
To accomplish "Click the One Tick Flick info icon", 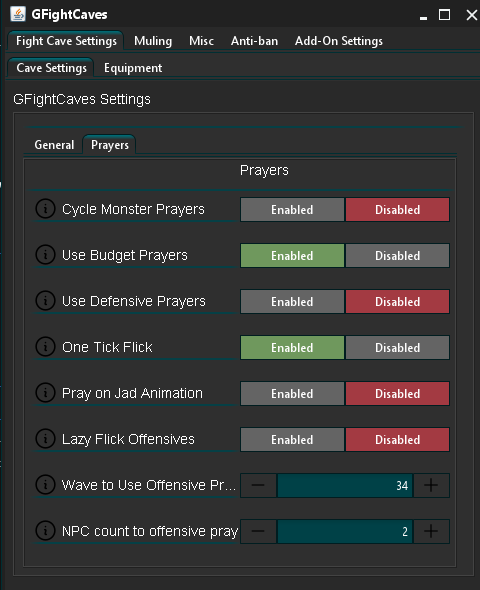I will coord(45,347).
